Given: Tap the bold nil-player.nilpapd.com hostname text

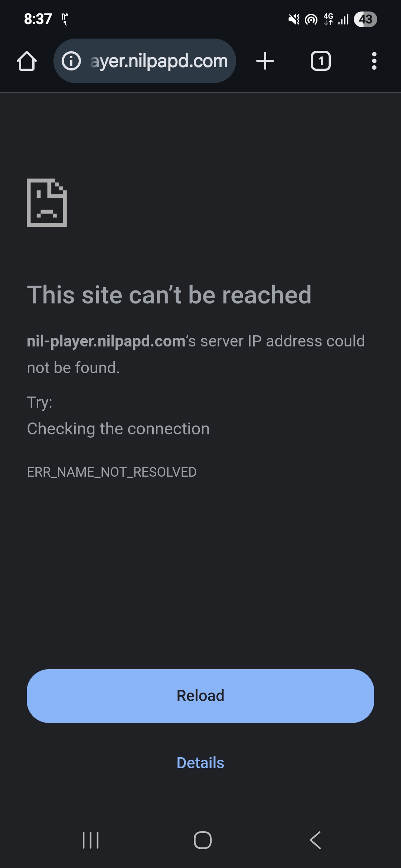Looking at the screenshot, I should 106,341.
